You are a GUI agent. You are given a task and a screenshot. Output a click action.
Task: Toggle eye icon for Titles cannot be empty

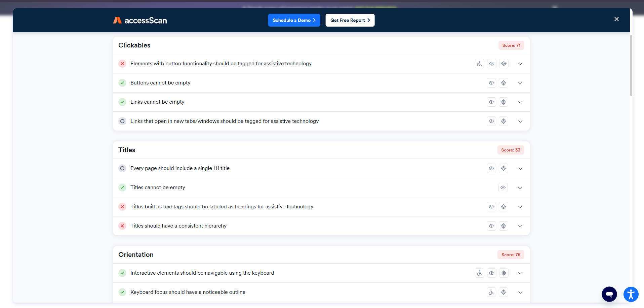(x=503, y=187)
